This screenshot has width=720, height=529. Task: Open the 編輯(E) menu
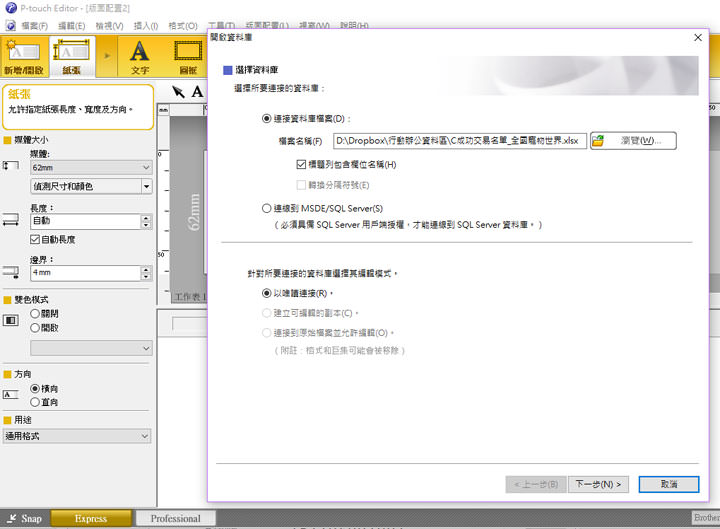coord(72,26)
